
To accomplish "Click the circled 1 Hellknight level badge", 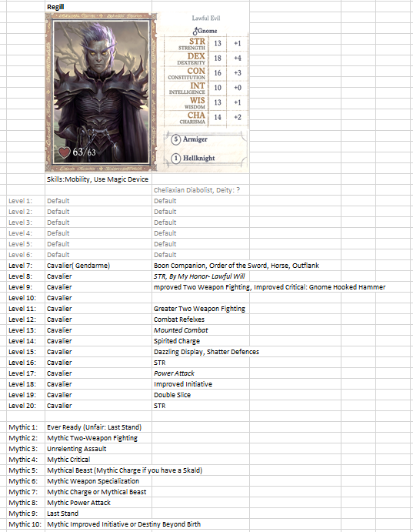I will click(175, 159).
